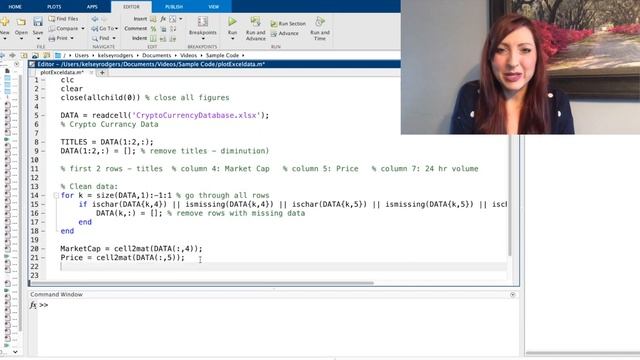Click the Run Section button

(x=288, y=24)
